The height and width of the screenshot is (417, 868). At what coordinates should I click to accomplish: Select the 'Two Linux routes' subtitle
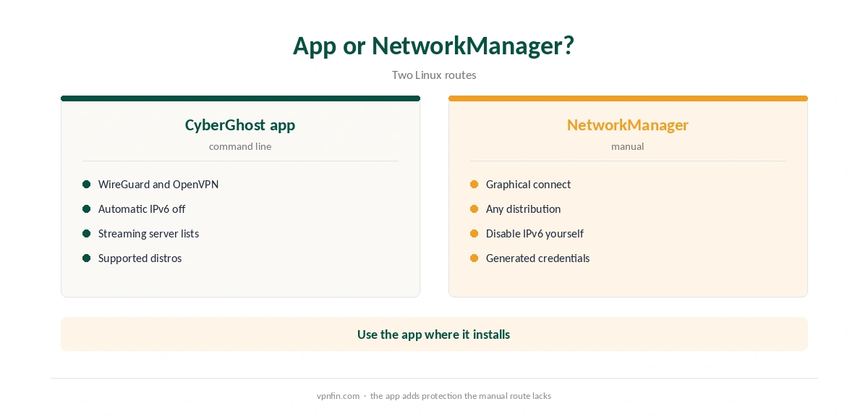click(434, 75)
